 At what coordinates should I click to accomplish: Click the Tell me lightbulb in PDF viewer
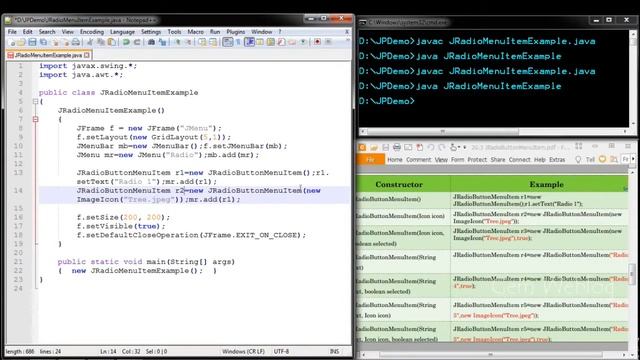coord(578,160)
